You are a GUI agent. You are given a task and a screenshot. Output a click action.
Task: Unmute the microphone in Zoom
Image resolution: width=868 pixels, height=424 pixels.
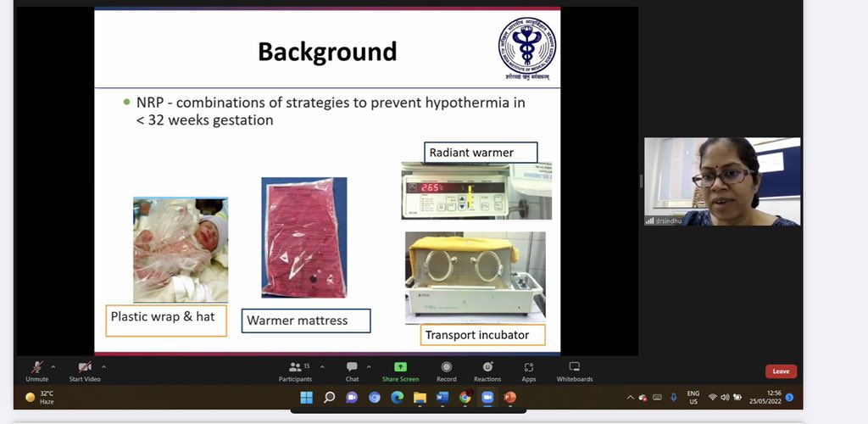tap(37, 371)
